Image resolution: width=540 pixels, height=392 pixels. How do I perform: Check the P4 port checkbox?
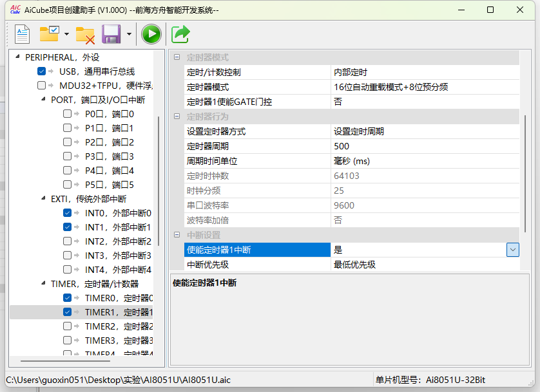(67, 170)
